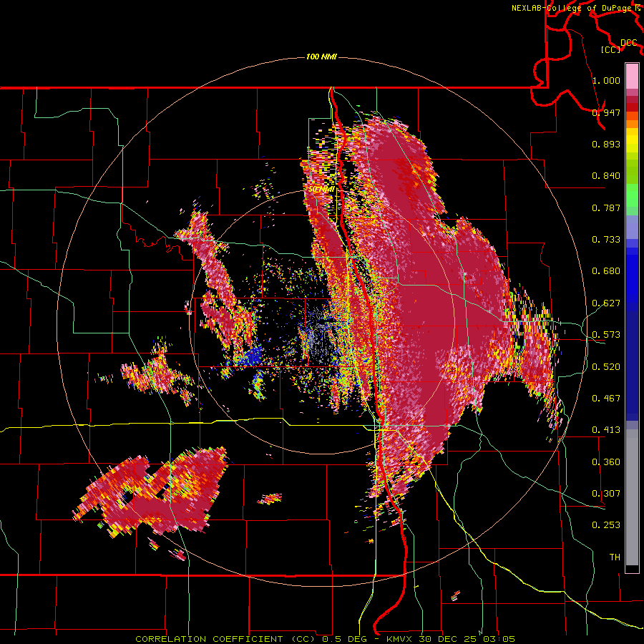Click the NEXLAB-College of DuPage title text

572,8
